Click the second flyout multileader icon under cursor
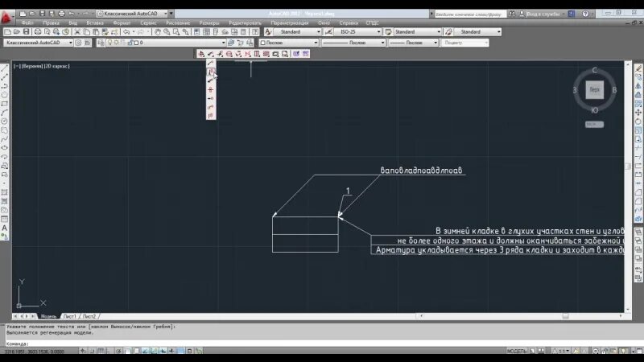This screenshot has height=362, width=644. [211, 72]
